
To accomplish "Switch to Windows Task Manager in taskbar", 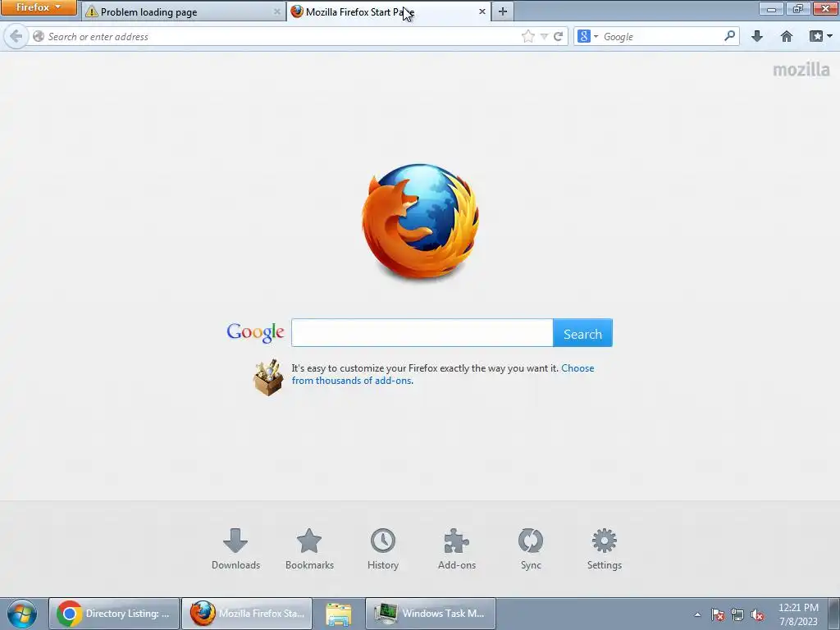I will (431, 614).
